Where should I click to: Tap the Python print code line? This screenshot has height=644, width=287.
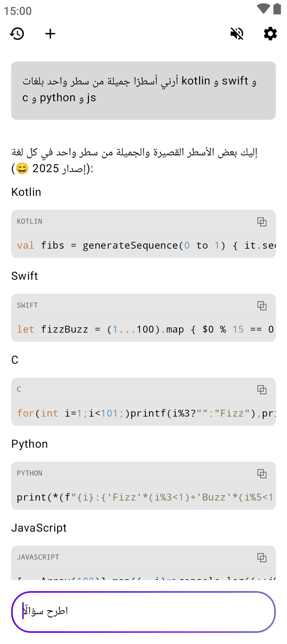(x=143, y=497)
